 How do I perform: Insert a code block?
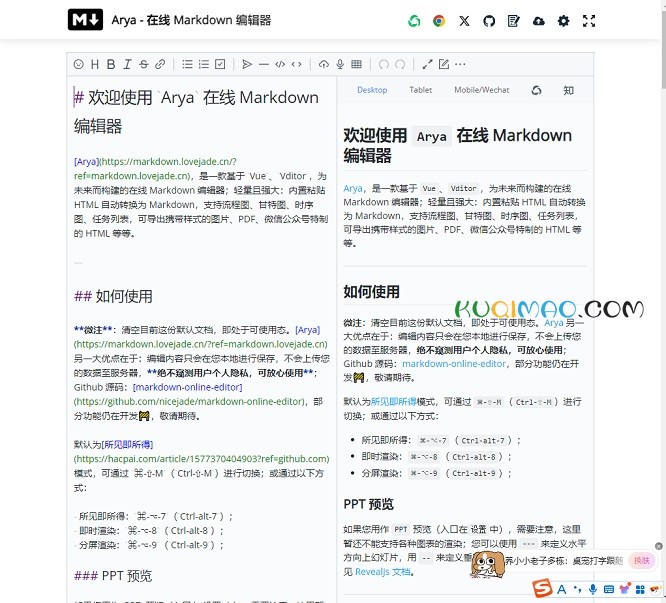[280, 64]
